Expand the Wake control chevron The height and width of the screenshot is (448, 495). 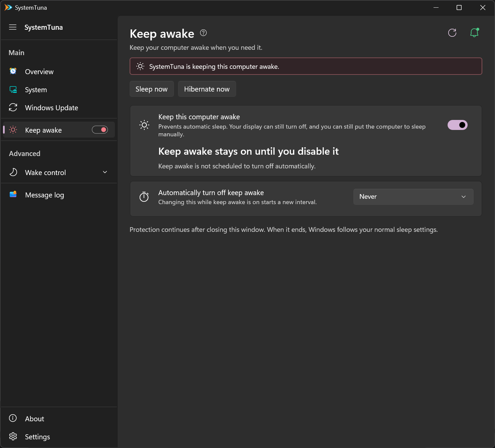105,172
